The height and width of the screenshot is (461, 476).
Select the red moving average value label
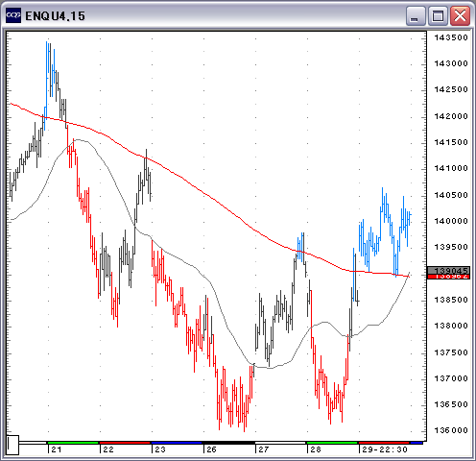click(448, 277)
